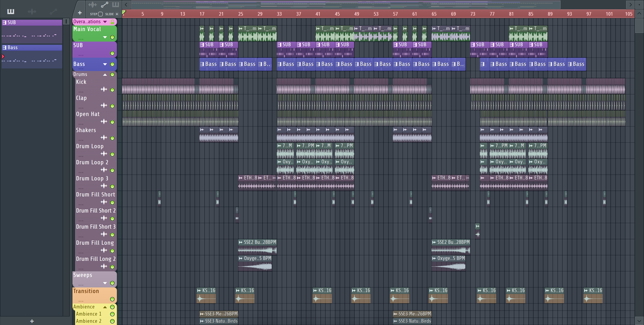Click the piano icon on SUB pattern in picker

tap(4, 23)
